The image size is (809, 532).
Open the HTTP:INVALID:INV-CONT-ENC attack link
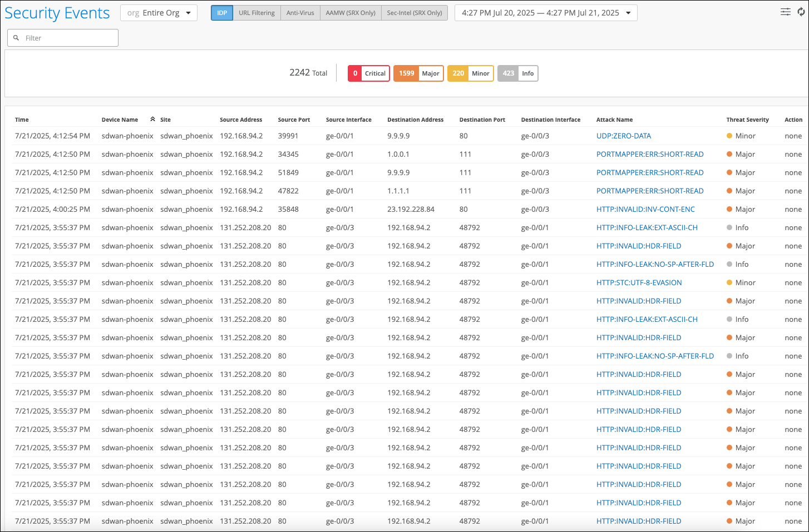[645, 209]
